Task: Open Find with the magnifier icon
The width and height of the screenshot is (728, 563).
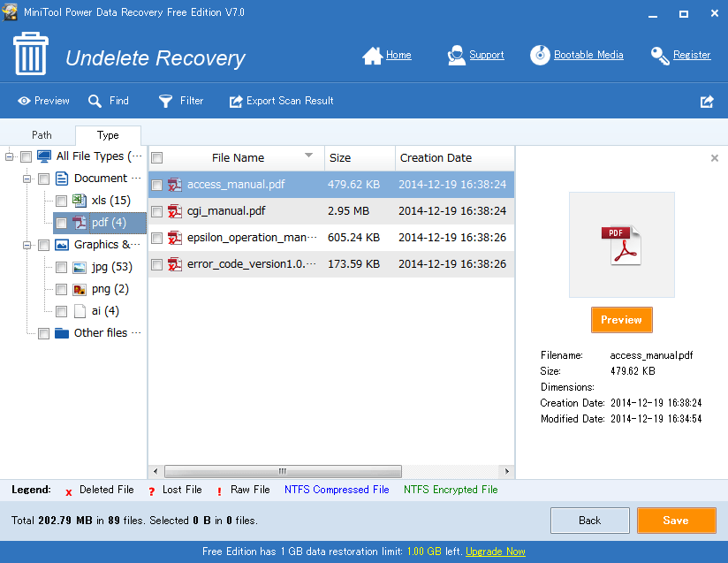Action: tap(95, 101)
